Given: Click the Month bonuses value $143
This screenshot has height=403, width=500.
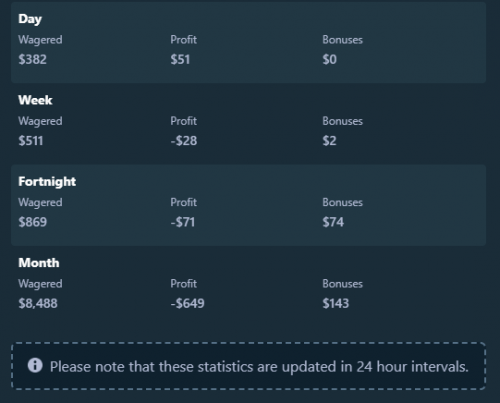Looking at the screenshot, I should [336, 303].
